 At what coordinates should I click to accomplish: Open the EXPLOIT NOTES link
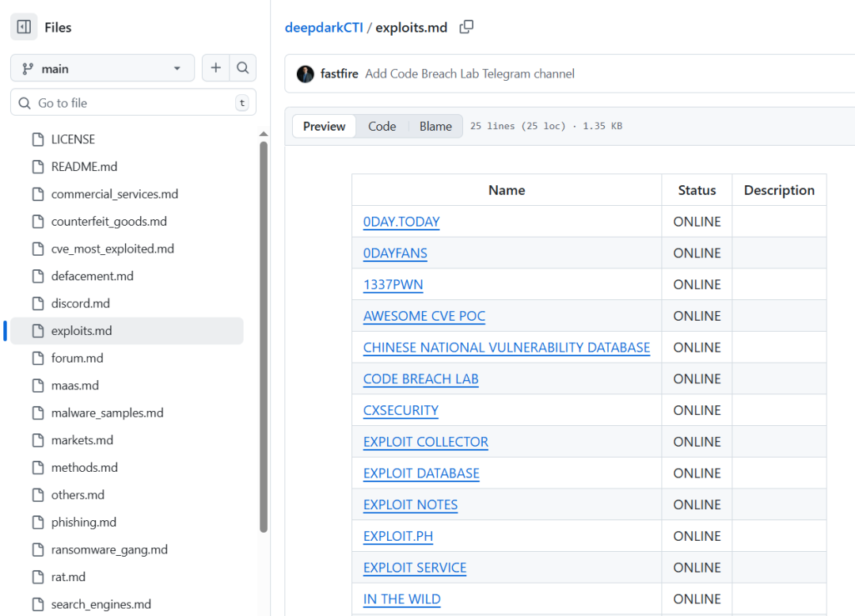411,505
